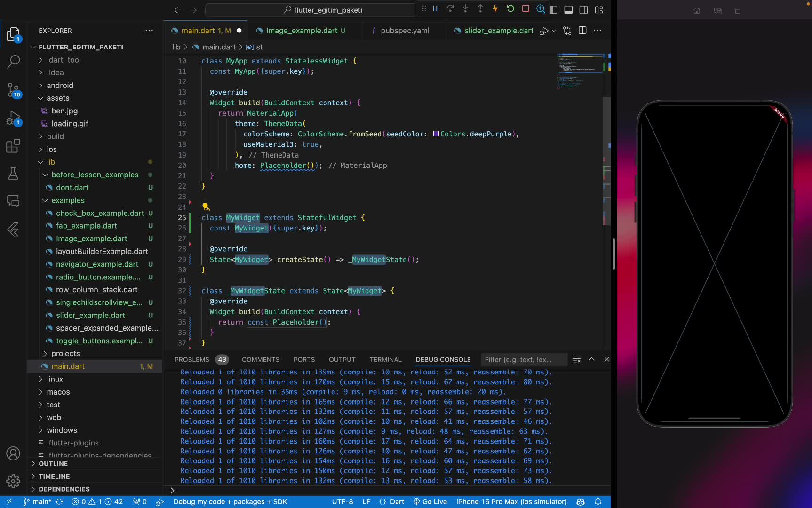Click the debug console filter field

pyautogui.click(x=524, y=359)
